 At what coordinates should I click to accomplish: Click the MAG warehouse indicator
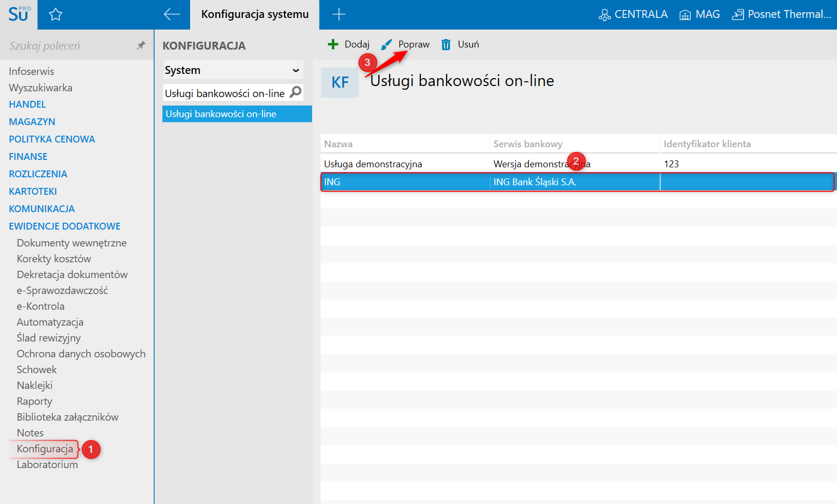tap(700, 14)
